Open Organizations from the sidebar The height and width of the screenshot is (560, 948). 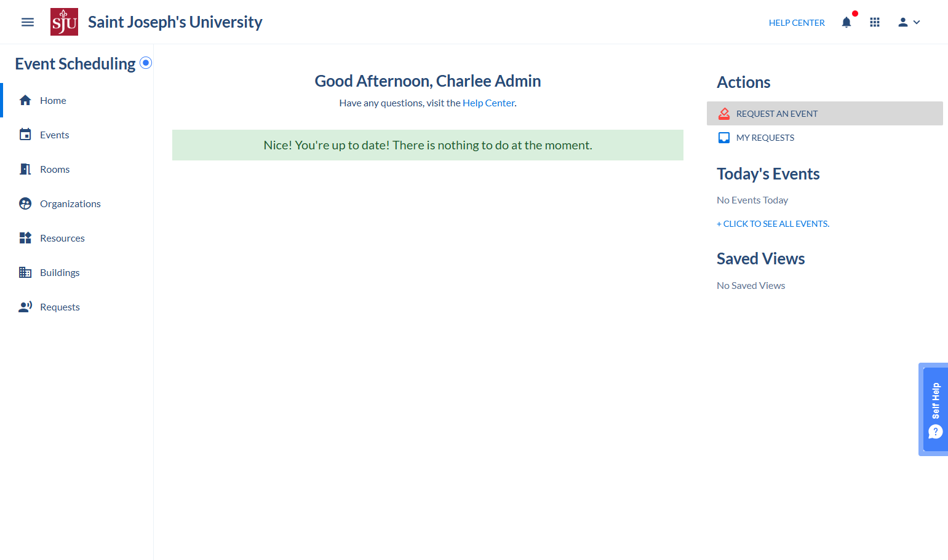point(77,203)
